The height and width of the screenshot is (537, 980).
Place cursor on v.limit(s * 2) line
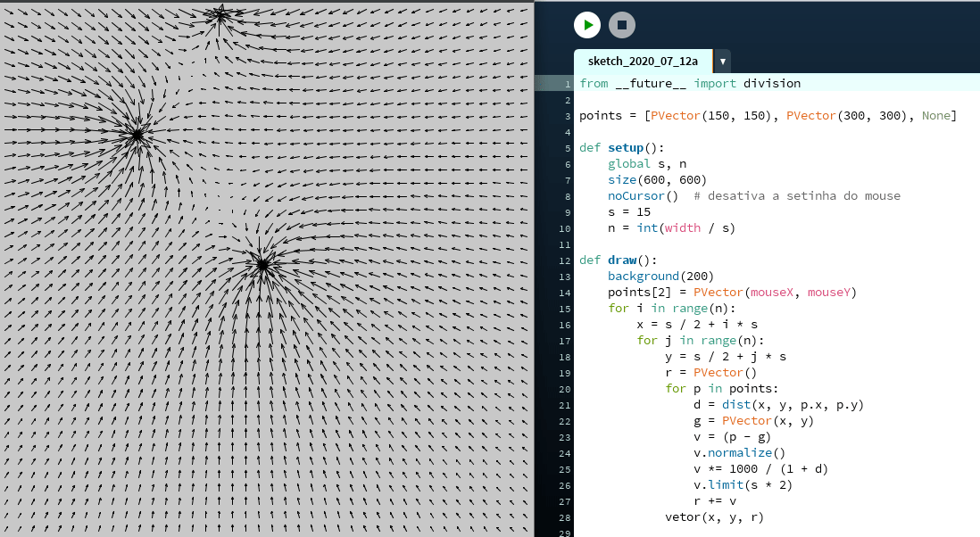[743, 484]
